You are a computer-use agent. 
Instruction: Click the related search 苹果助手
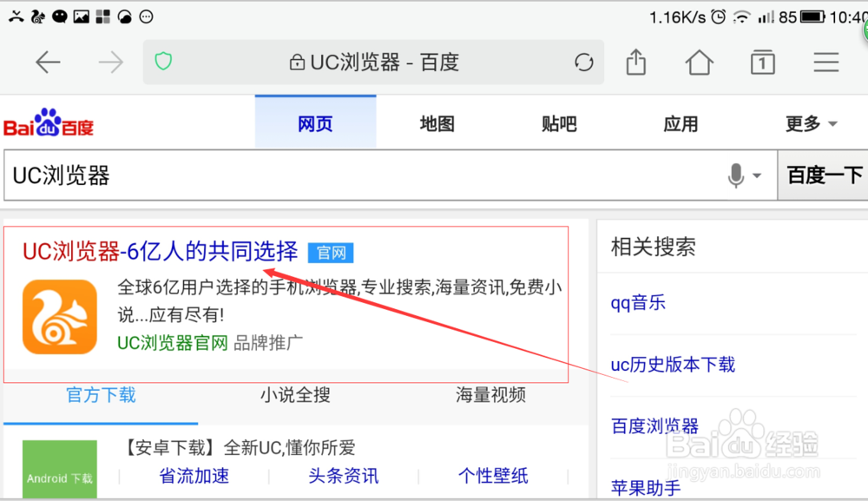pyautogui.click(x=646, y=488)
